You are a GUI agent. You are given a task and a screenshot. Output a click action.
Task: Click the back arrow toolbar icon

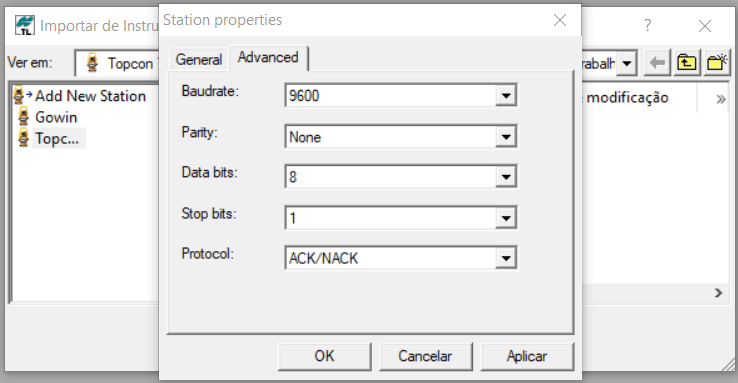click(657, 63)
